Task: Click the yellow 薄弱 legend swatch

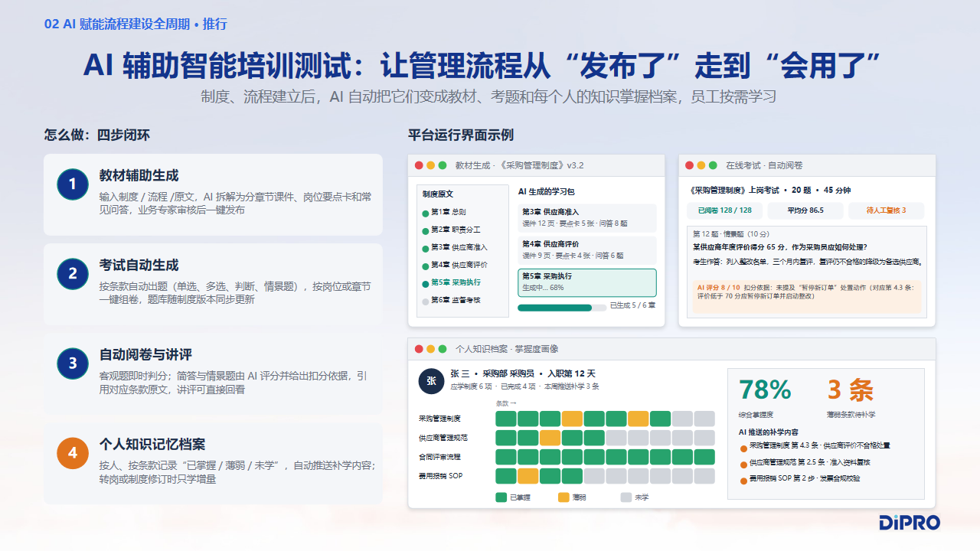Action: click(x=564, y=497)
